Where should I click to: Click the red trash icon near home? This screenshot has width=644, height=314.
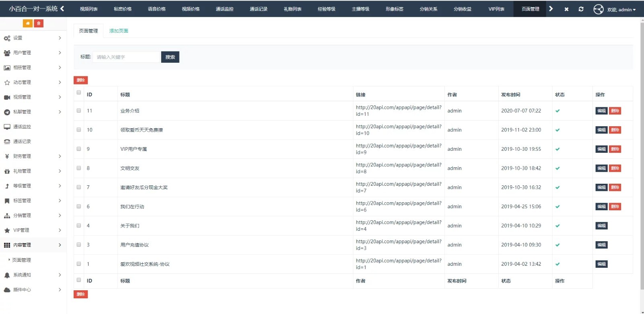(x=39, y=23)
